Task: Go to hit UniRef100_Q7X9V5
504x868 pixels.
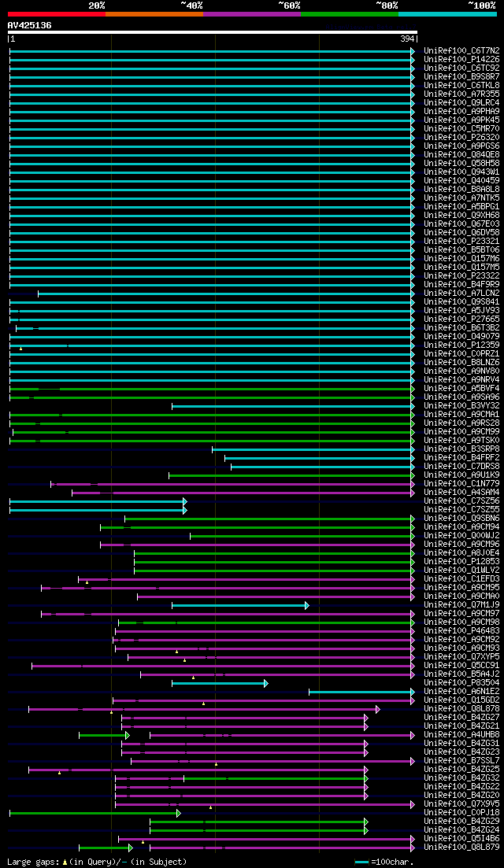Action: [461, 803]
